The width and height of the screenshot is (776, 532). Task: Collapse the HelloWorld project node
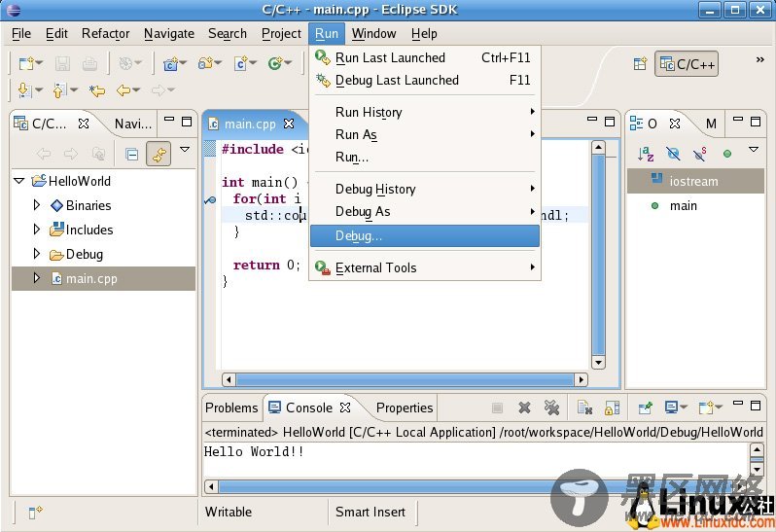coord(19,181)
